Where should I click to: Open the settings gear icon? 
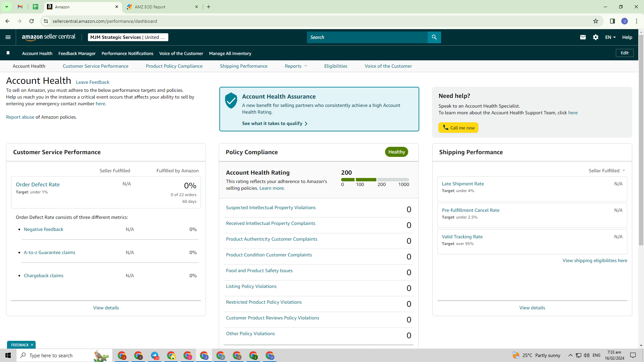point(596,37)
